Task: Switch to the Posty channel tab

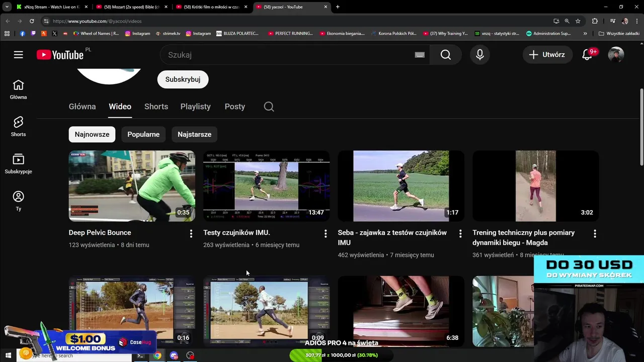Action: (235, 107)
